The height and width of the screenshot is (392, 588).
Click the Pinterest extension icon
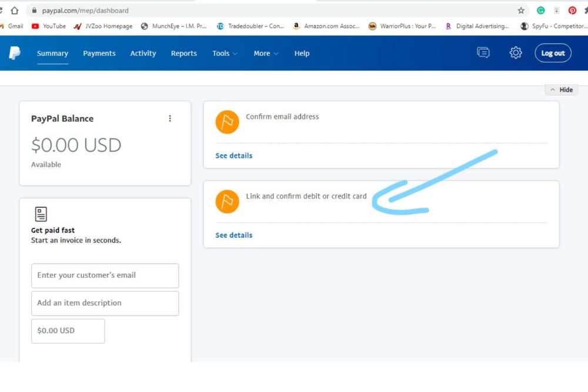(x=572, y=11)
